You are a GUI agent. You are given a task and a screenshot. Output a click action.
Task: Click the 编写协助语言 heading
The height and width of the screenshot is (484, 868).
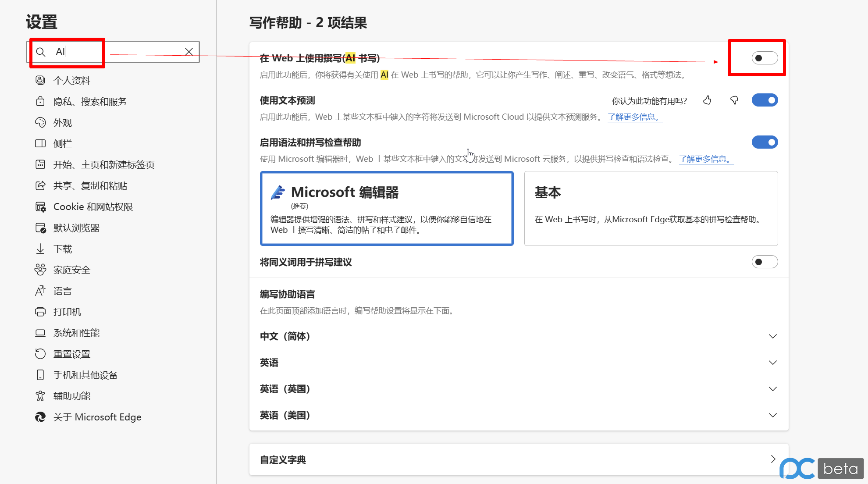(x=288, y=294)
